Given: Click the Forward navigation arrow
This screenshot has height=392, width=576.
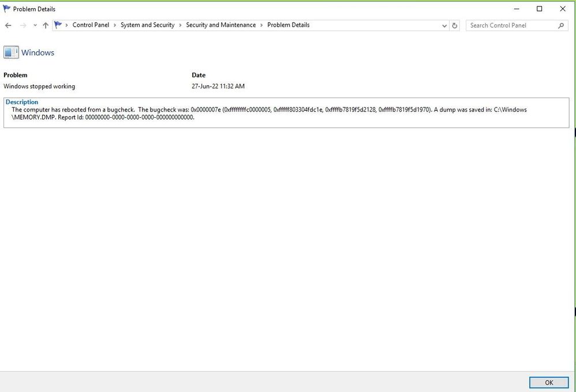Looking at the screenshot, I should tap(23, 25).
